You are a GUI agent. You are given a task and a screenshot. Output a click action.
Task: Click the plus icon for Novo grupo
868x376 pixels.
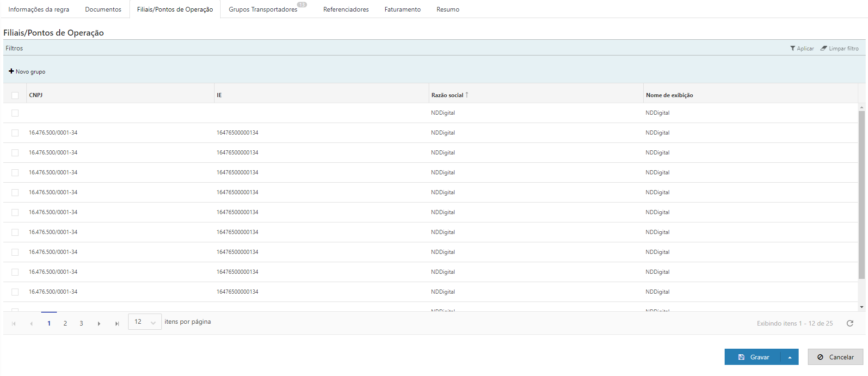tap(11, 71)
